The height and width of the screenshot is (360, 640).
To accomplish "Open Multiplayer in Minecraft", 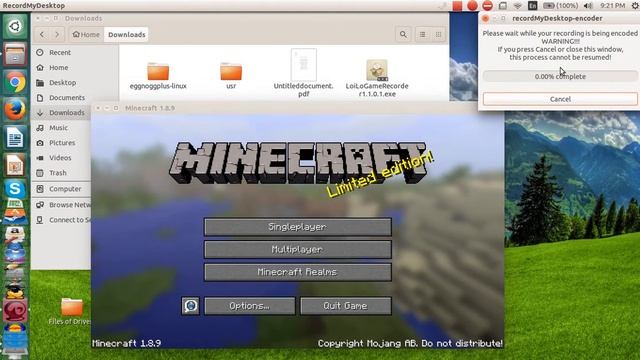I will [x=298, y=249].
